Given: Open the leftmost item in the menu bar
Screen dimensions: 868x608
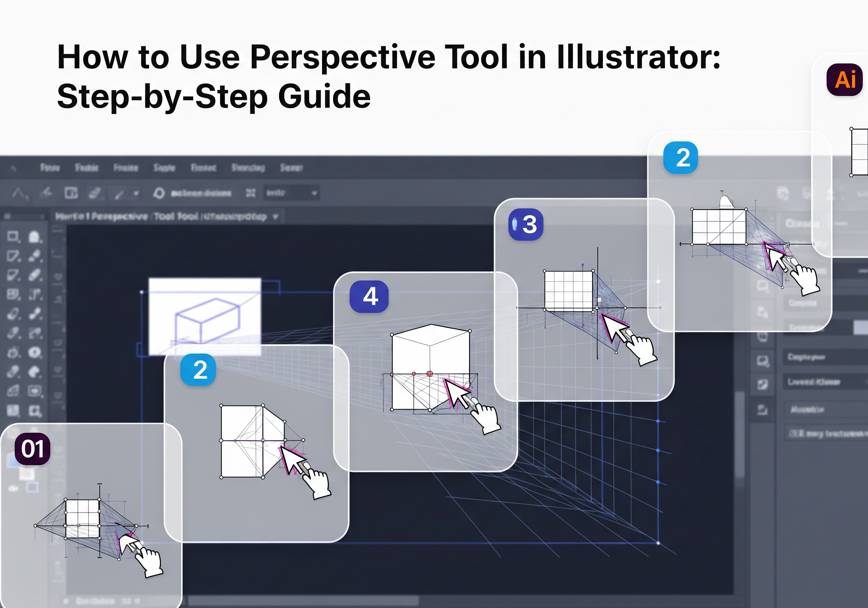Looking at the screenshot, I should tap(50, 168).
